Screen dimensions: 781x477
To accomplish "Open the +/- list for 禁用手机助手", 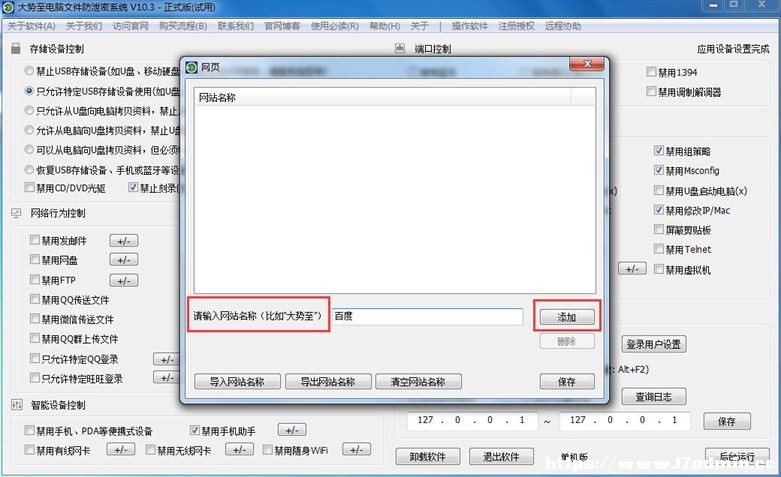I will pos(292,430).
